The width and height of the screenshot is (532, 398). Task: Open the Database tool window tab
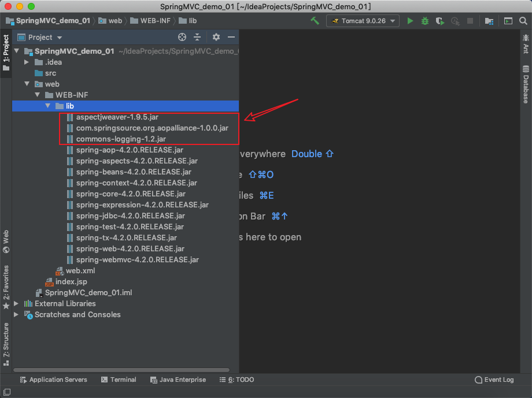[526, 84]
